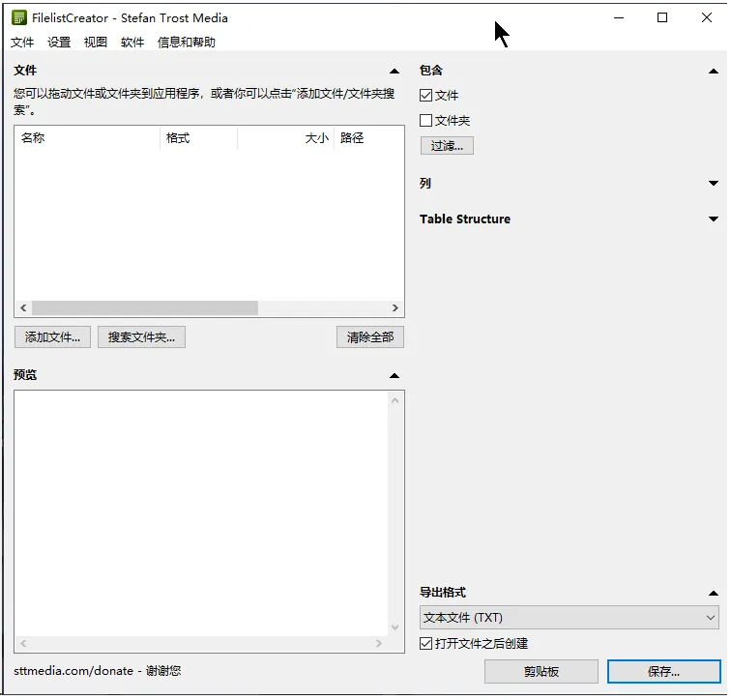Click the file list horizontal scrollbar thumb
731x700 pixels.
point(145,308)
